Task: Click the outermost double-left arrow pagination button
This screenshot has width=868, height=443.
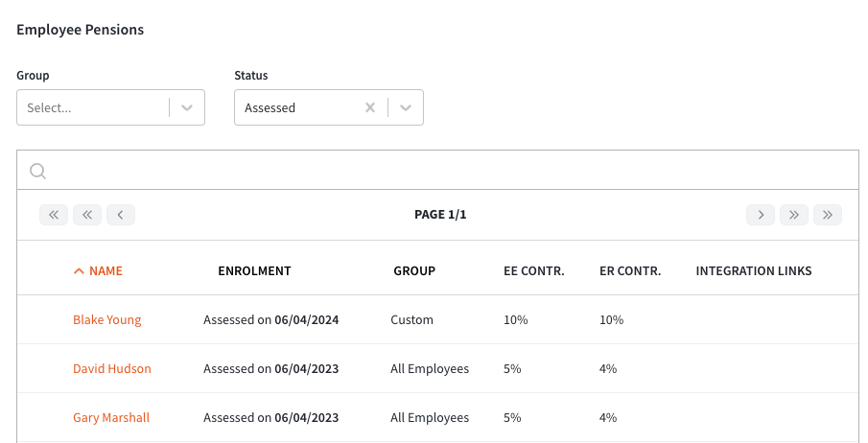Action: click(x=54, y=215)
